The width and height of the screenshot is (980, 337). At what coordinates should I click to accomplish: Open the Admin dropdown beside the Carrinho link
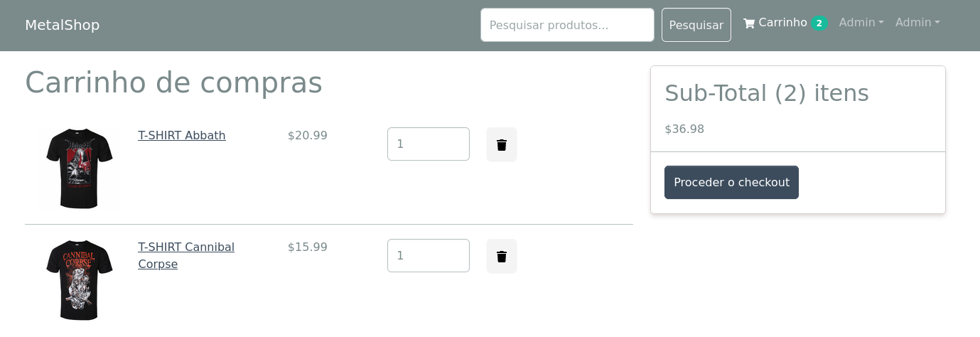pos(861,23)
